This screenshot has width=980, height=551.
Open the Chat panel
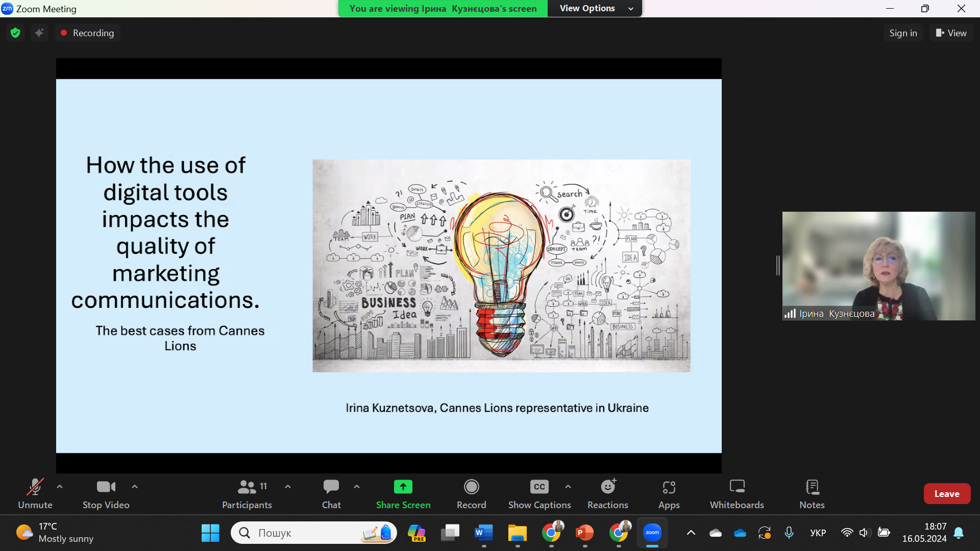pyautogui.click(x=331, y=493)
